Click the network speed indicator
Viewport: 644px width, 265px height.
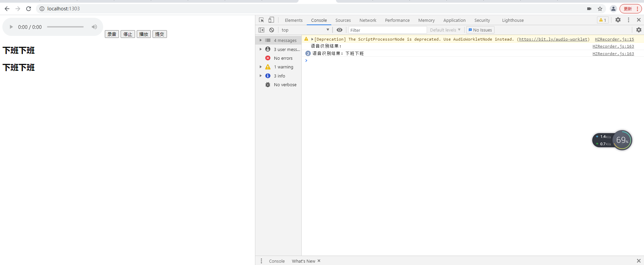(603, 140)
